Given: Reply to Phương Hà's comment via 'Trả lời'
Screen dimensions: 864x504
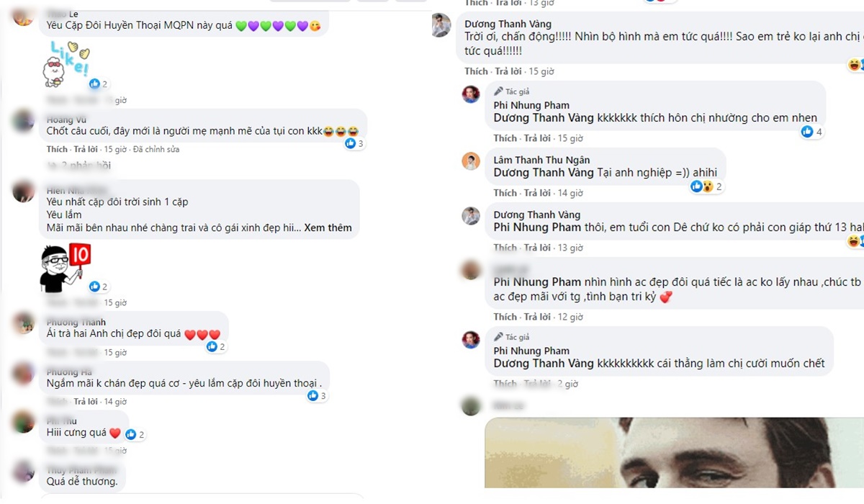Looking at the screenshot, I should tap(86, 402).
